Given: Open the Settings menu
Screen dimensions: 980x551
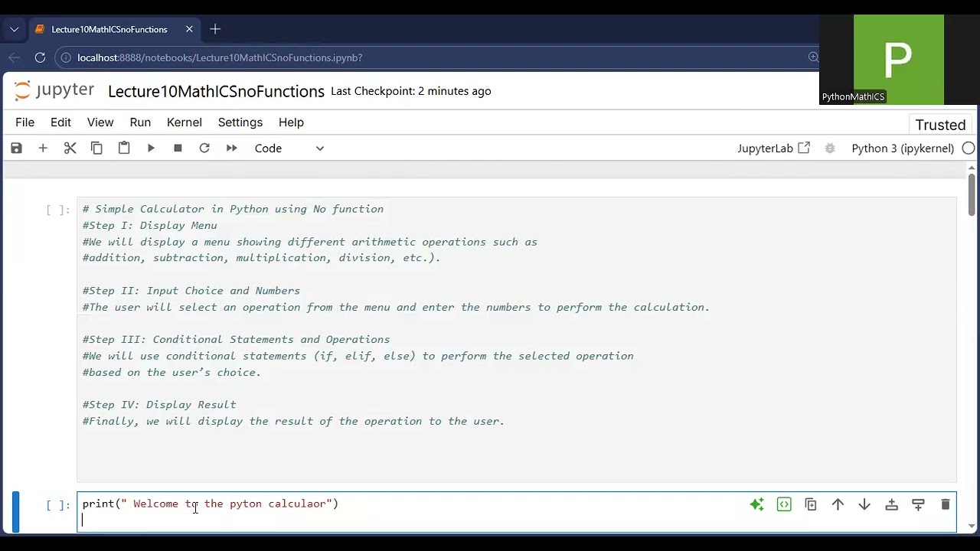Looking at the screenshot, I should [x=240, y=122].
